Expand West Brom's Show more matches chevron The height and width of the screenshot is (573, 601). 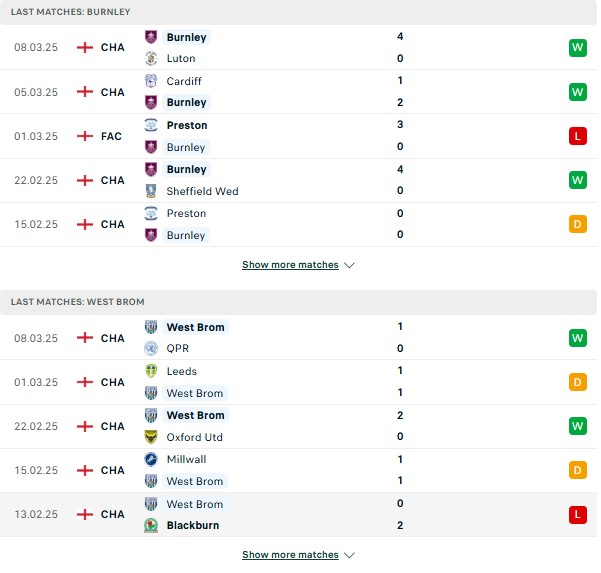[x=349, y=555]
